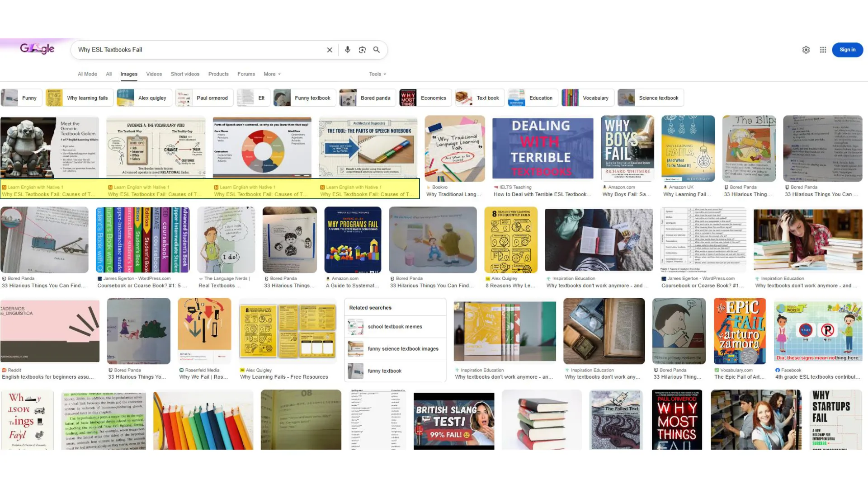Open the Generic Textbook Golem image

(x=50, y=147)
